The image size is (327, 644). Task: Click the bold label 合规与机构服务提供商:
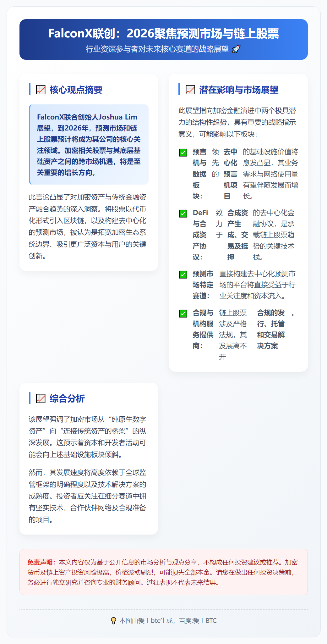203,329
